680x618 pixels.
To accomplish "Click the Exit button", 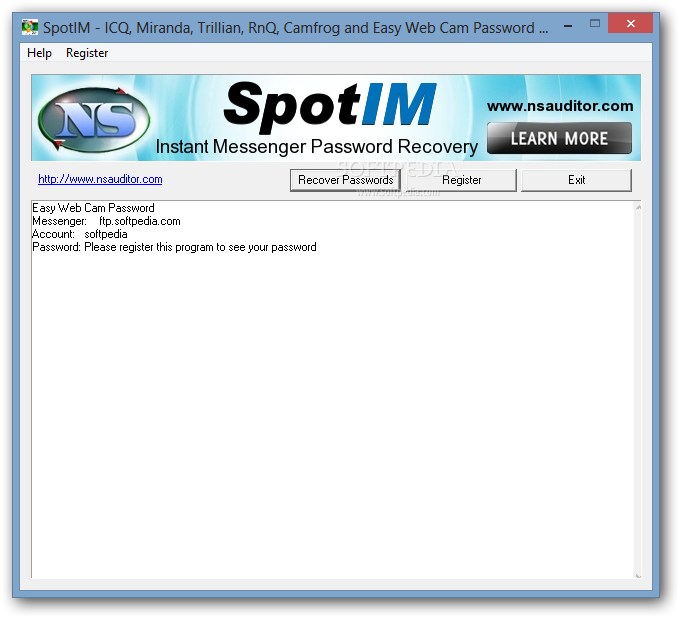I will (x=576, y=180).
